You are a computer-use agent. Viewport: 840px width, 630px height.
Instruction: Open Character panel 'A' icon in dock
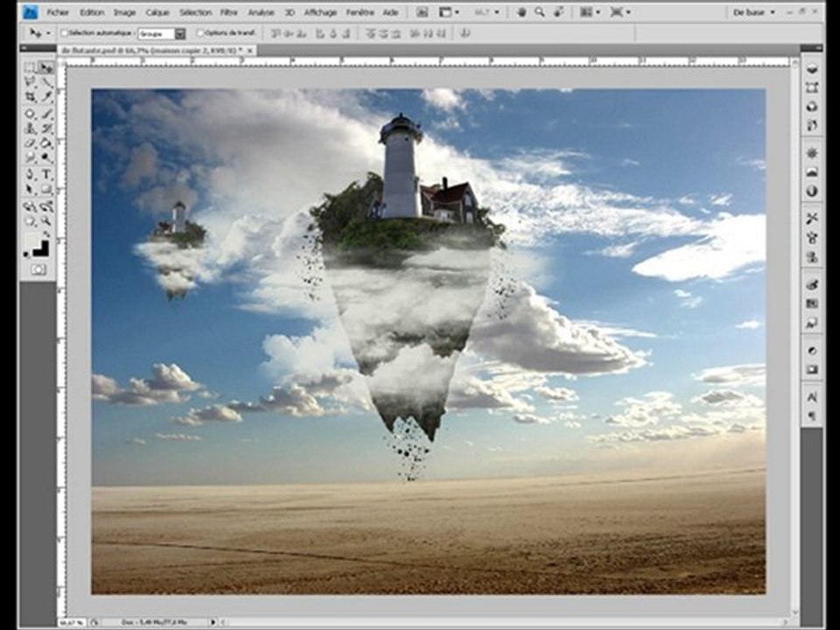812,397
